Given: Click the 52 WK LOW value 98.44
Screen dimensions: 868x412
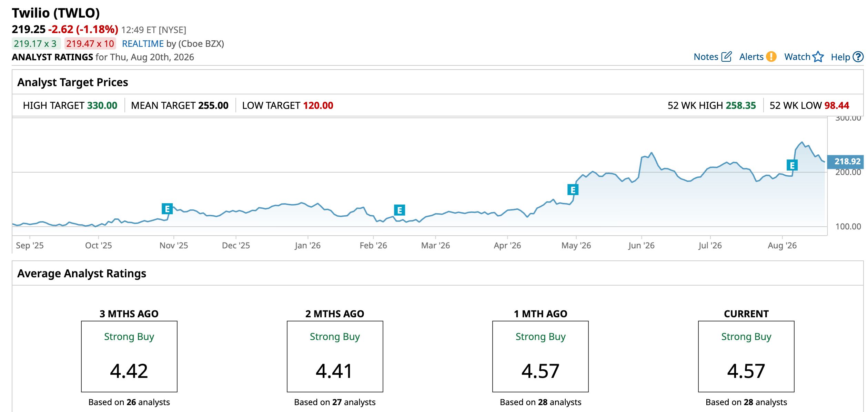Looking at the screenshot, I should [837, 105].
